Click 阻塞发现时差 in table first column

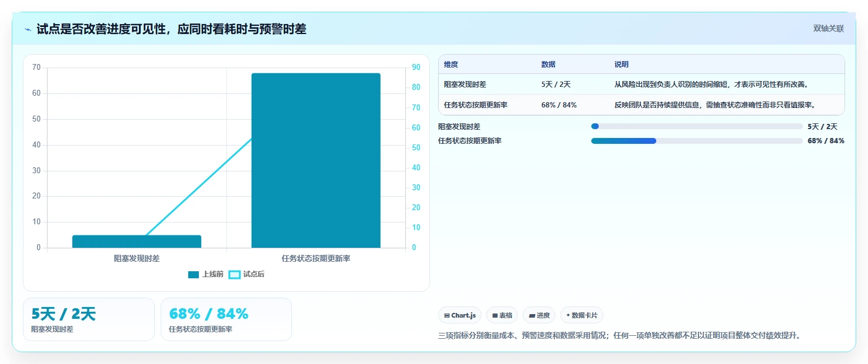(465, 85)
